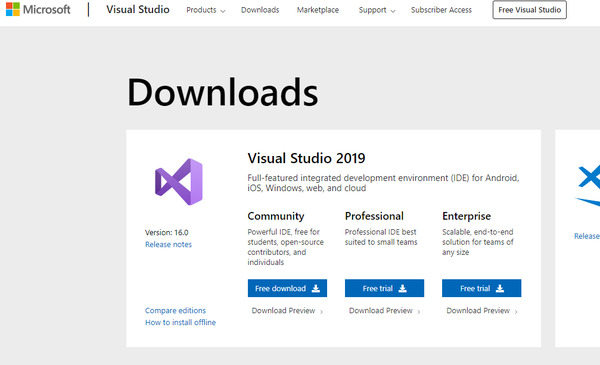Open the Downloads nav item

(x=260, y=10)
